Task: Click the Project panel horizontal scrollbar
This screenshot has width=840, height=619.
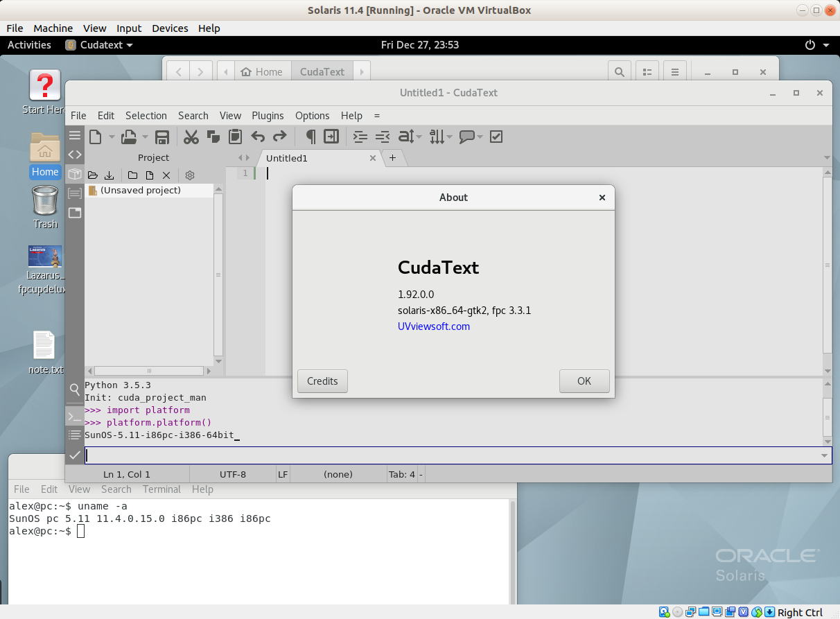Action: 149,371
